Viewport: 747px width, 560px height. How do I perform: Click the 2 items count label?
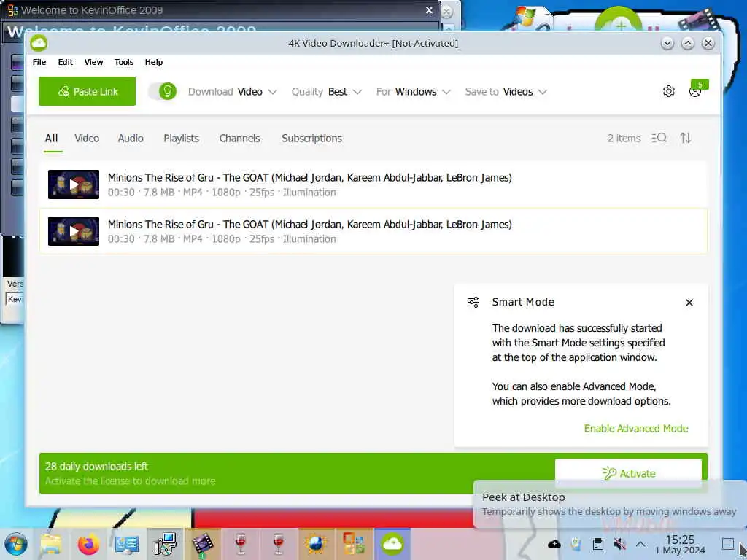tap(624, 138)
